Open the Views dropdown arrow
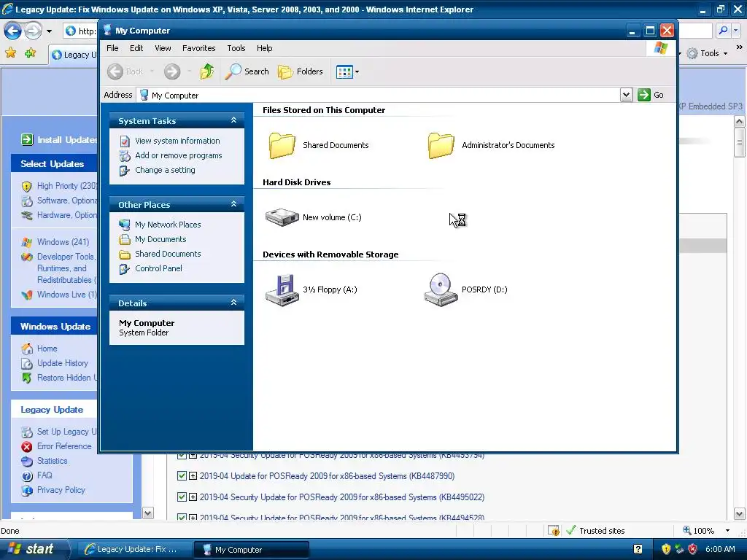The width and height of the screenshot is (747, 560). pos(357,72)
